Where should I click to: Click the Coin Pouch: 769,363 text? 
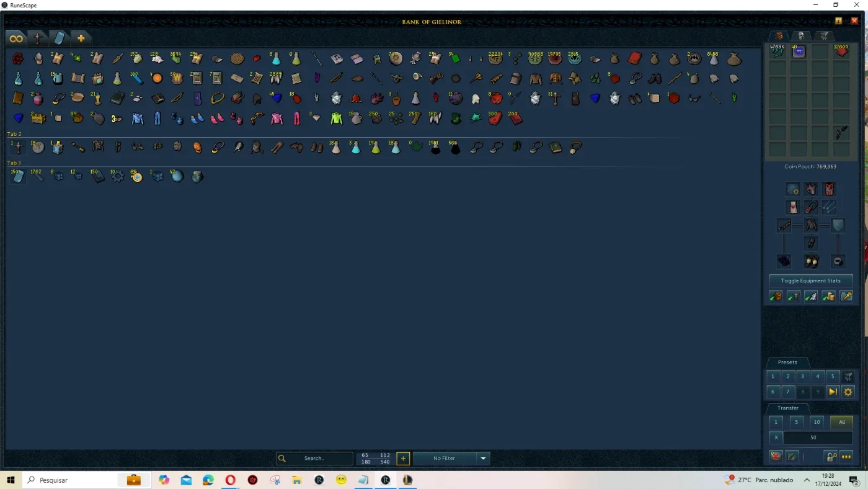[810, 167]
